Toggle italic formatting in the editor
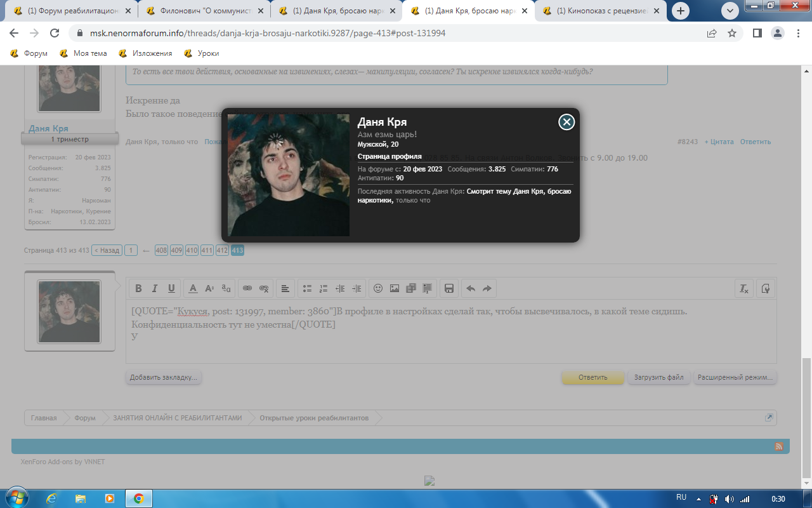This screenshot has height=508, width=812. 154,288
